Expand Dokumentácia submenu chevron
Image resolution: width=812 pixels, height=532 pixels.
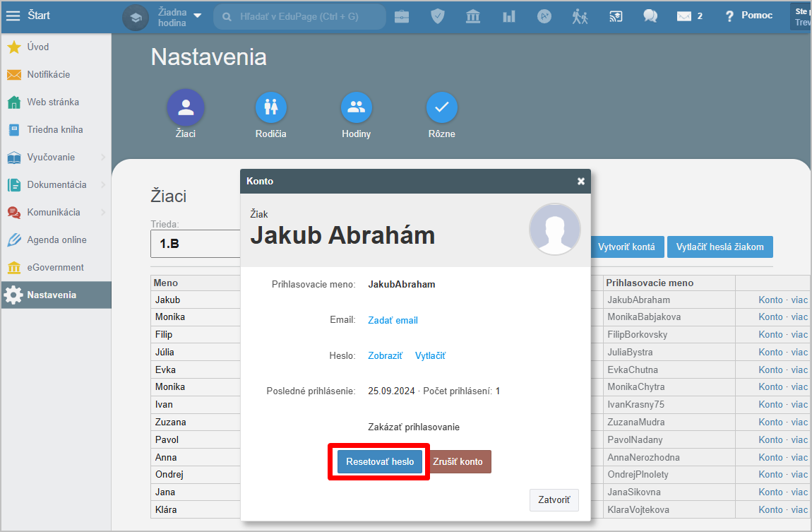point(102,184)
